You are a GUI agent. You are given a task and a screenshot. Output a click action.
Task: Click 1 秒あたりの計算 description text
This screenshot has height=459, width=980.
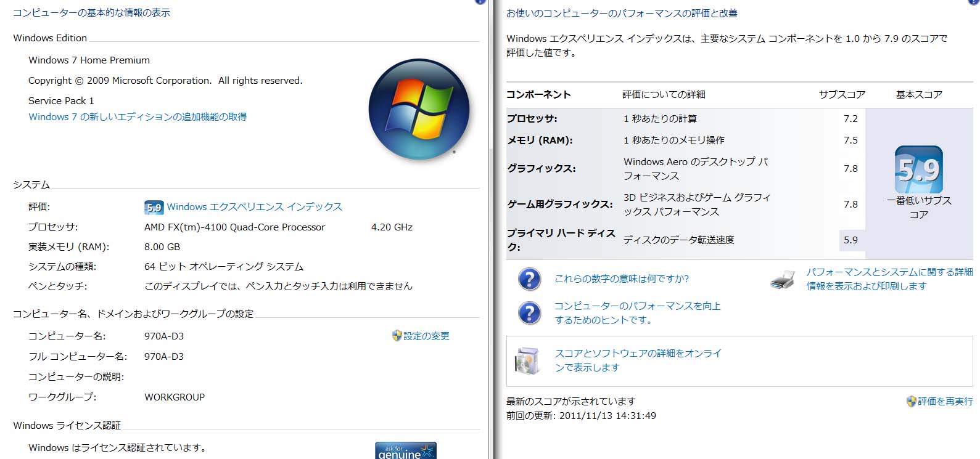tap(660, 119)
